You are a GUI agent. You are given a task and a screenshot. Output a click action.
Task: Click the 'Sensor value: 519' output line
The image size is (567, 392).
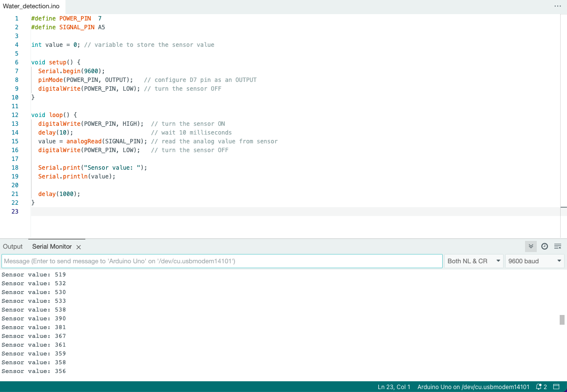[x=34, y=275]
